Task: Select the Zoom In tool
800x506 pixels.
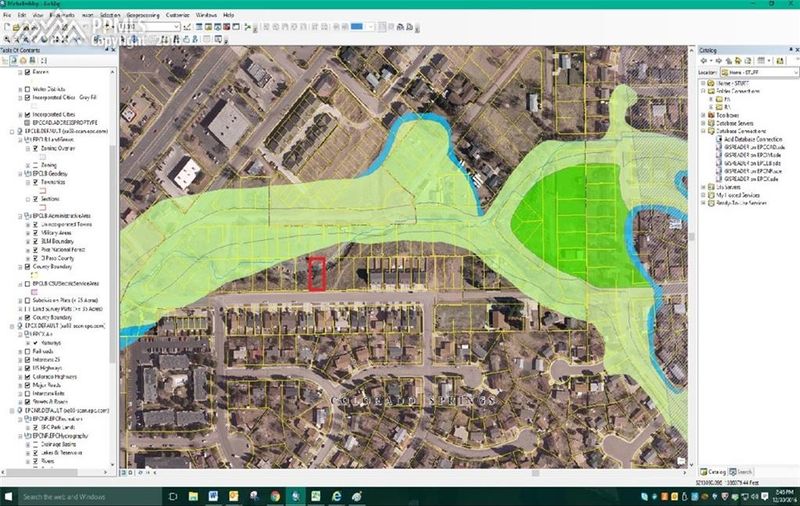Action: click(x=7, y=39)
